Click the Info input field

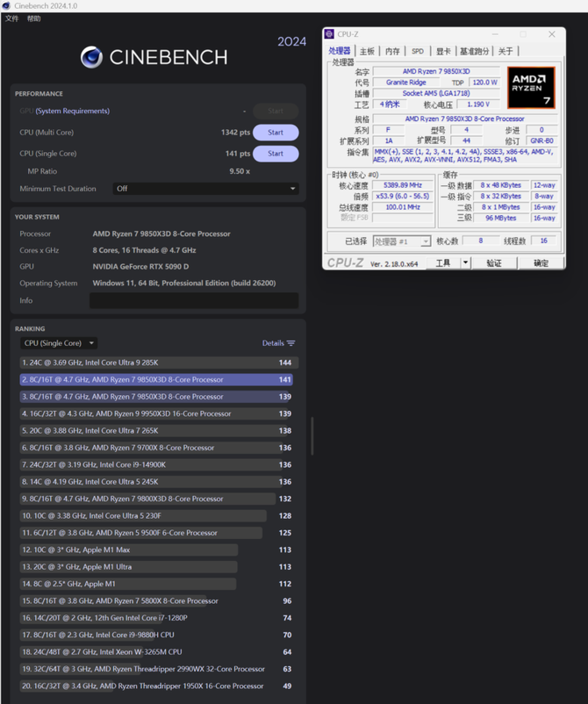[x=193, y=300]
